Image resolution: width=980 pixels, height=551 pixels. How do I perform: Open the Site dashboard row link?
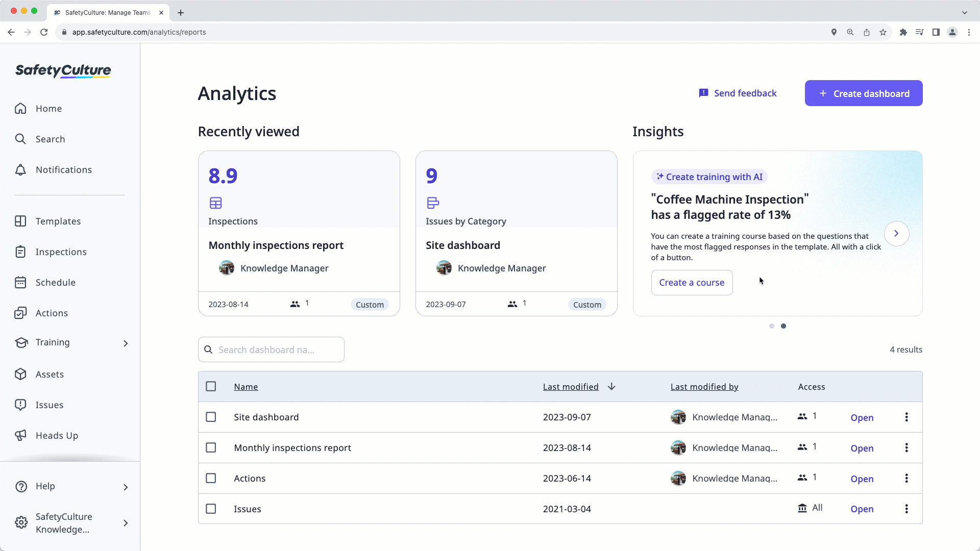click(862, 418)
